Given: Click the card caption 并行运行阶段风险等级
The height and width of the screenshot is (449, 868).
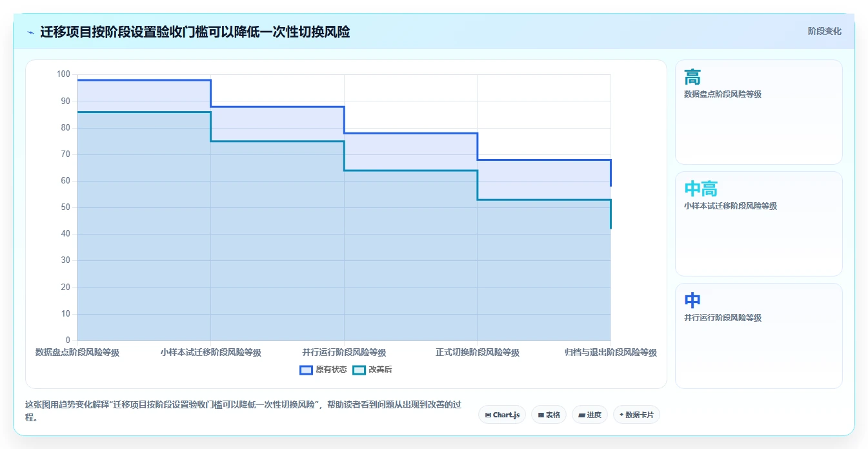Looking at the screenshot, I should (723, 318).
